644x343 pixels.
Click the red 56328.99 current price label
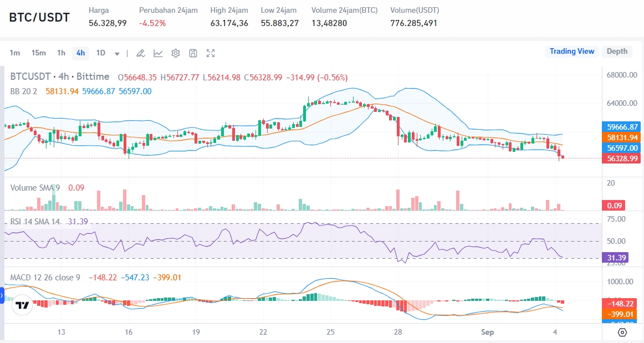[x=621, y=158]
